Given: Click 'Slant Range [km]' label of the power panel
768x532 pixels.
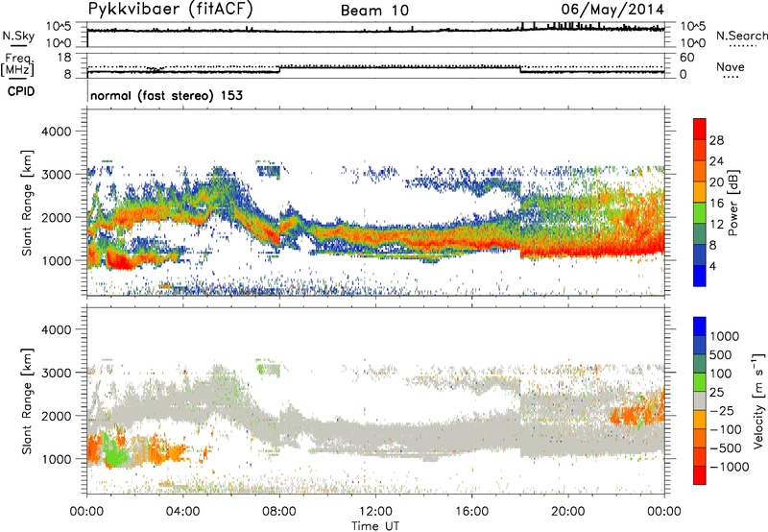Looking at the screenshot, I should click(x=27, y=203).
